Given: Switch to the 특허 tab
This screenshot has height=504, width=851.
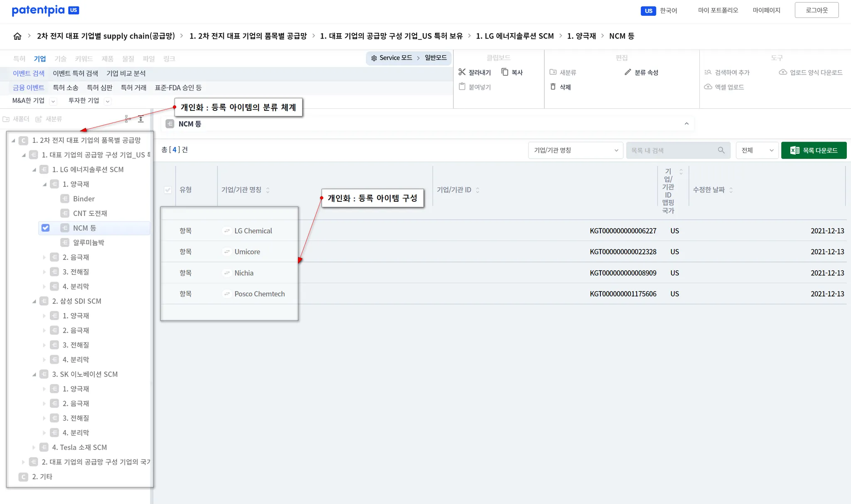Looking at the screenshot, I should point(19,59).
